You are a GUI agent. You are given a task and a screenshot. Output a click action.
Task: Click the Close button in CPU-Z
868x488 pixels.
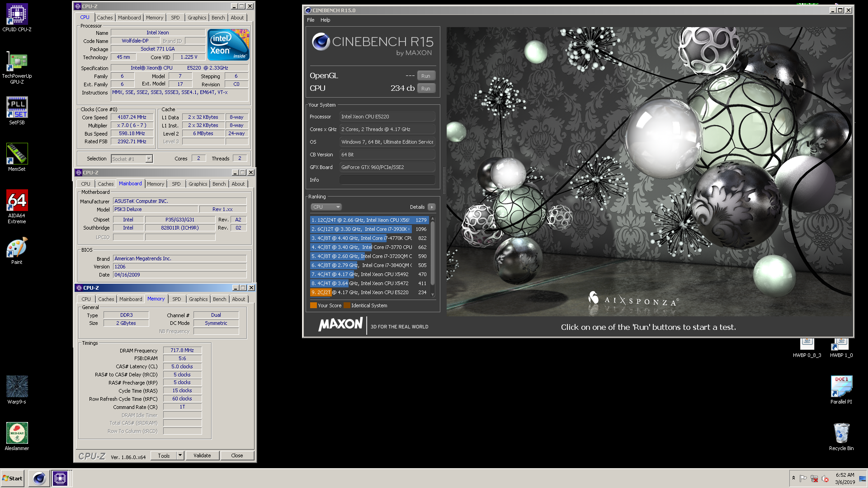pyautogui.click(x=237, y=455)
